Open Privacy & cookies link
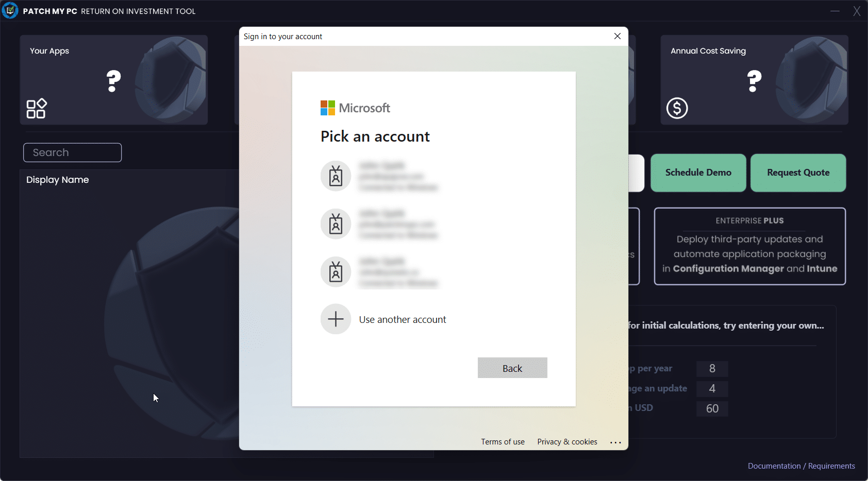 [x=567, y=442]
